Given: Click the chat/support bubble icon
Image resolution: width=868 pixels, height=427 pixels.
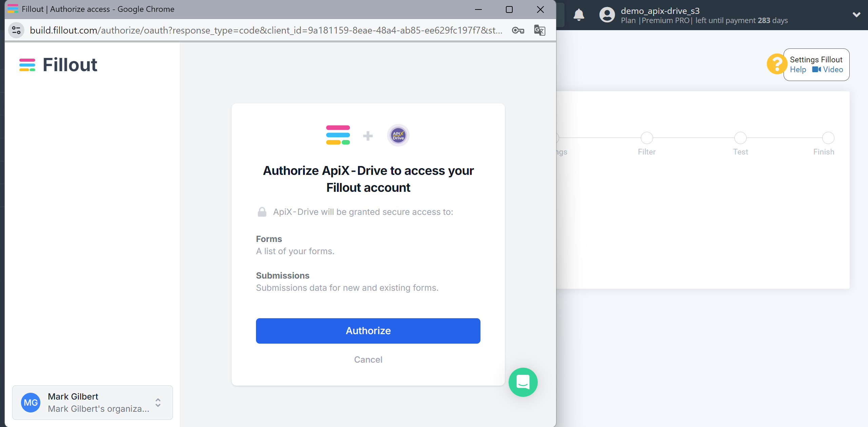Looking at the screenshot, I should click(523, 382).
